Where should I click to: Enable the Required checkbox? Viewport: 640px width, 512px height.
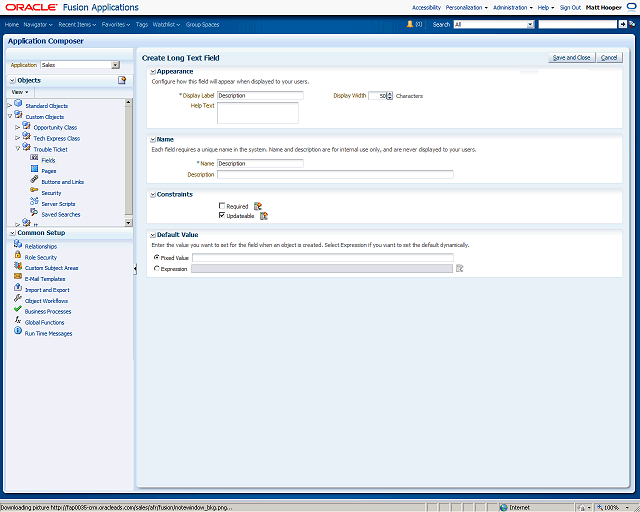point(222,206)
